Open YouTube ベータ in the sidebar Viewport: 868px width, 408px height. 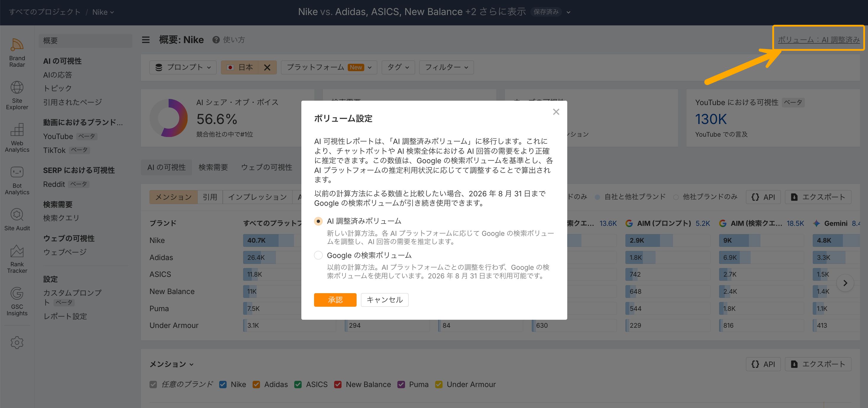point(70,136)
